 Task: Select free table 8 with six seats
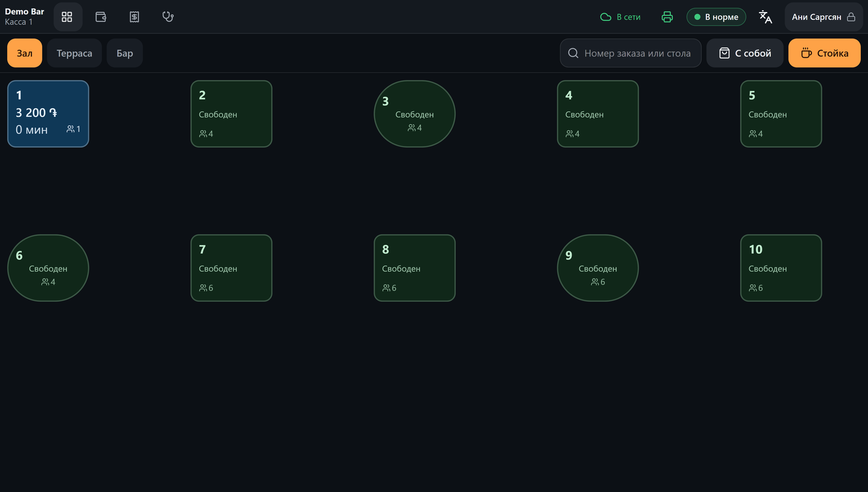(415, 268)
